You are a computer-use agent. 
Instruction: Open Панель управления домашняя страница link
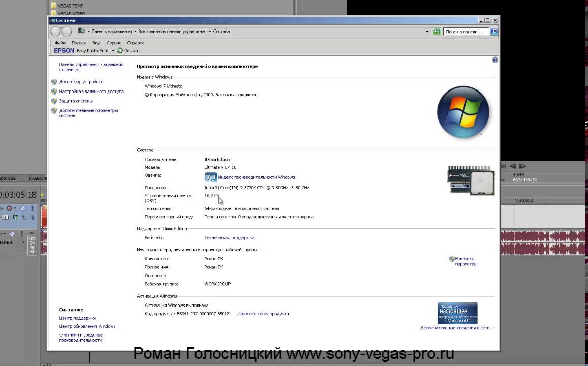point(91,67)
